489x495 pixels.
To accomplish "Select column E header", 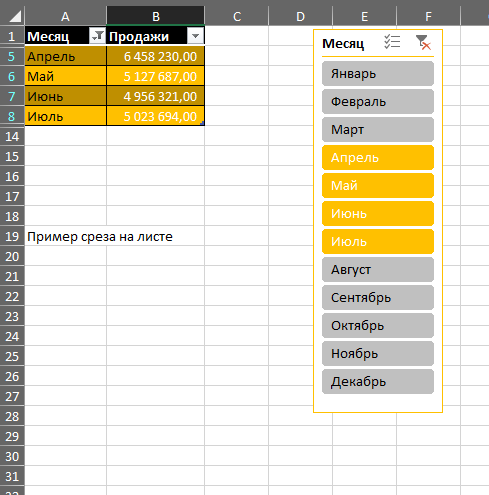I will [364, 16].
